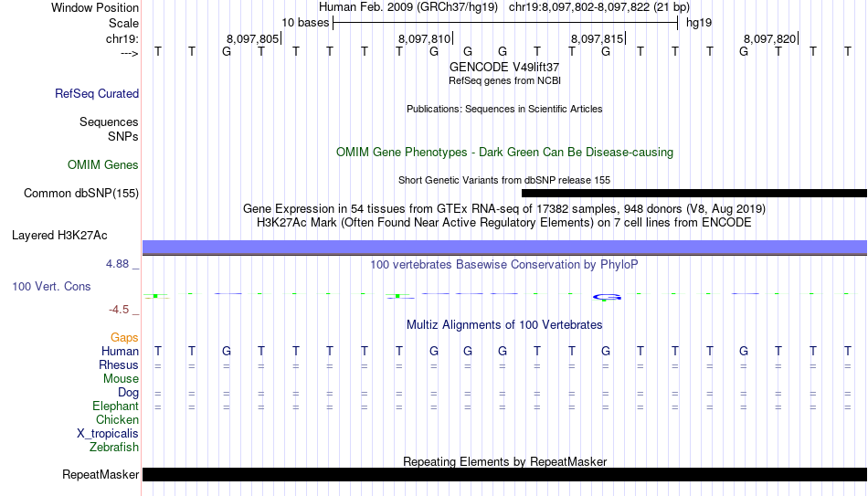Click the large blue G PhyloP conservation mark
The image size is (868, 496).
(x=607, y=297)
